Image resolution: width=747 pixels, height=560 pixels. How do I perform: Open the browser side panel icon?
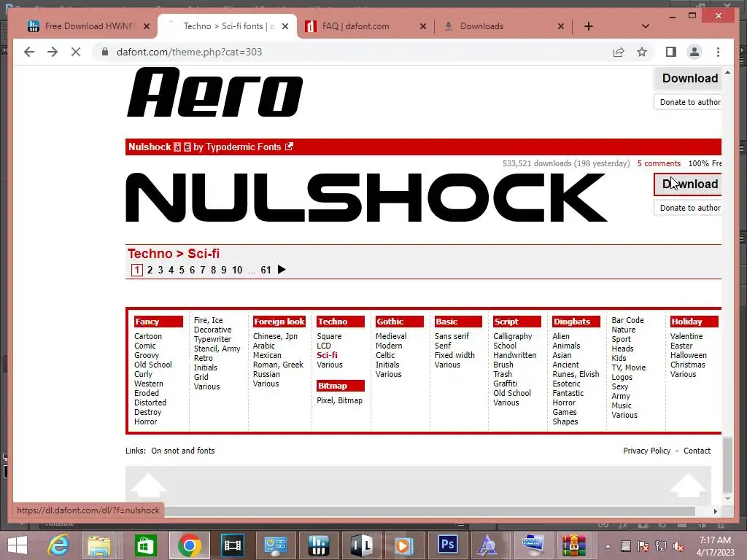pos(671,52)
